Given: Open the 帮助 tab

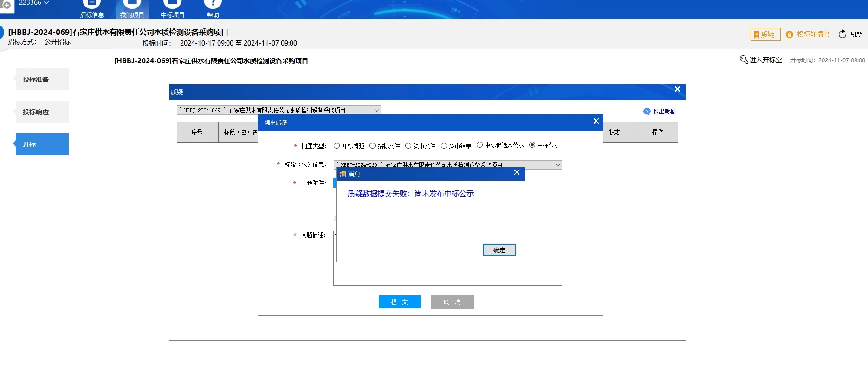Looking at the screenshot, I should pos(213,10).
